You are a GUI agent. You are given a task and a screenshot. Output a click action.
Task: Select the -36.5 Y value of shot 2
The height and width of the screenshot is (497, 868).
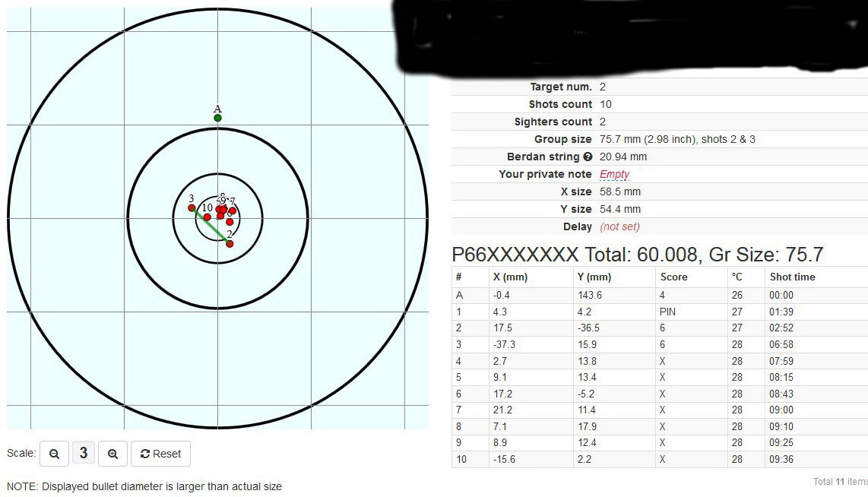point(588,328)
